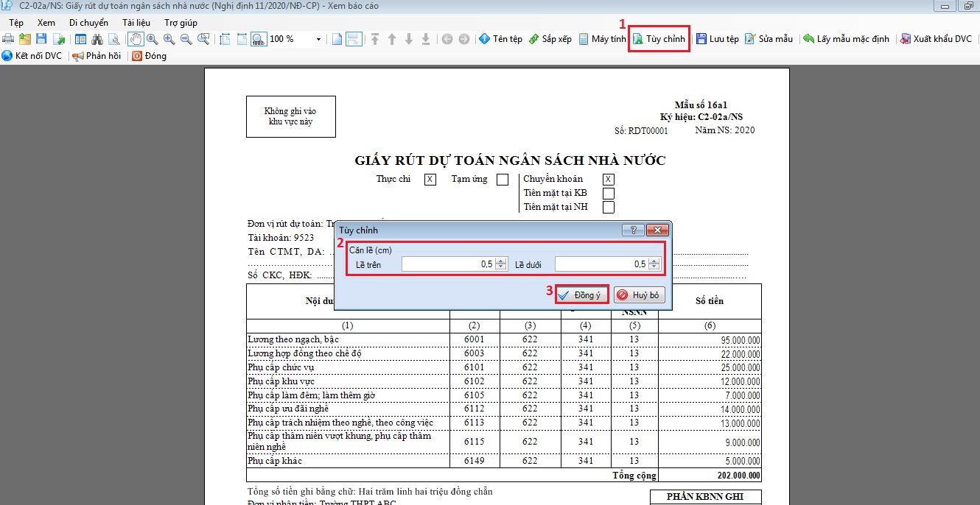Go to first page arrow icon
Image resolution: width=980 pixels, height=505 pixels.
click(x=375, y=39)
